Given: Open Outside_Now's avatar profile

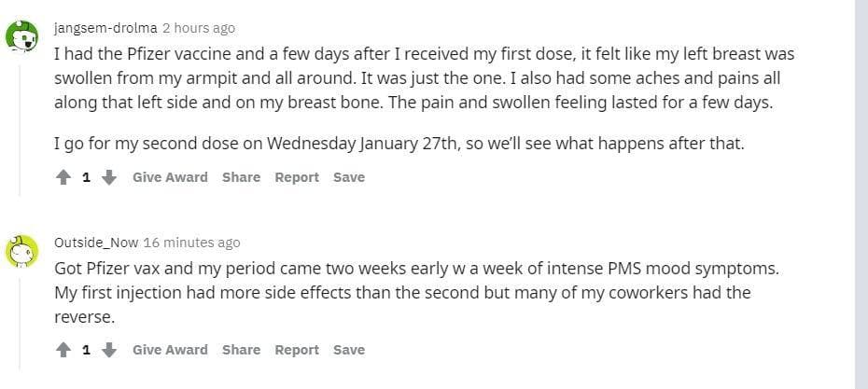Looking at the screenshot, I should point(21,250).
